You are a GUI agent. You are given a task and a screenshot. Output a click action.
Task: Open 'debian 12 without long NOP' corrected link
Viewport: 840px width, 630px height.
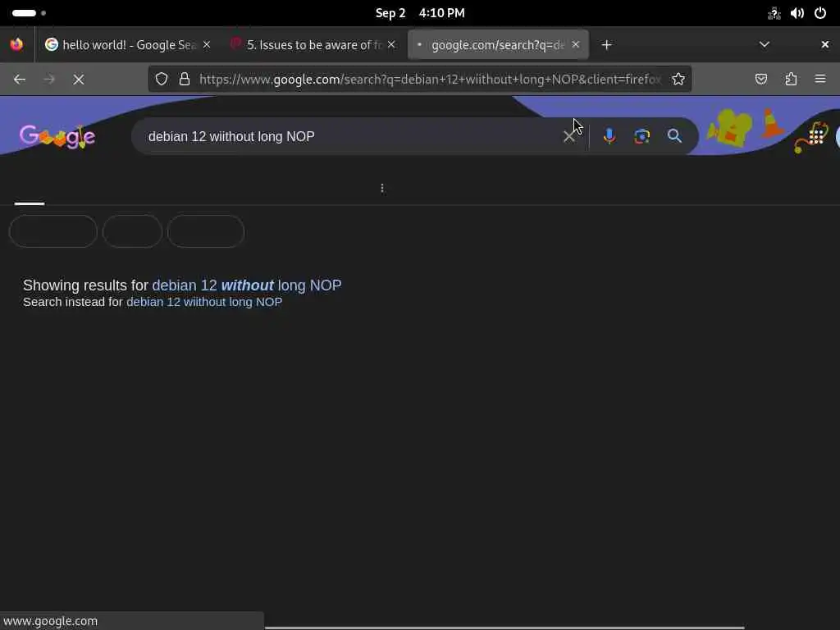(246, 285)
